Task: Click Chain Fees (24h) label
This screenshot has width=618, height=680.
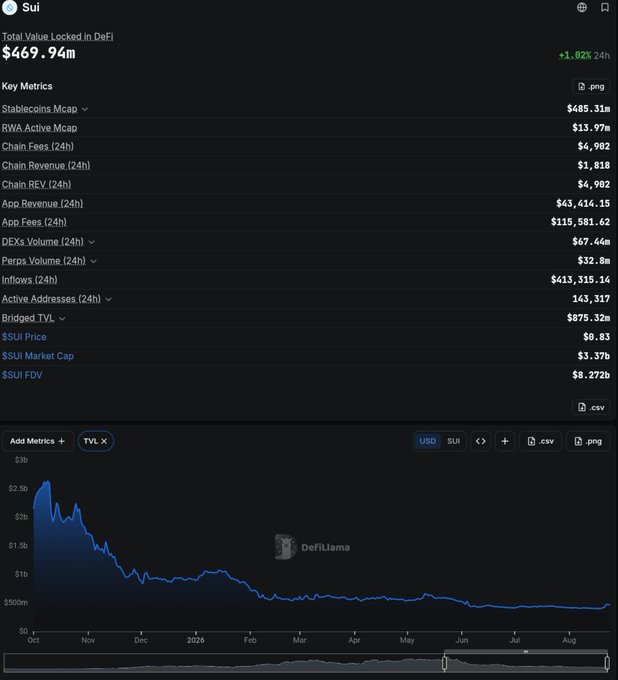Action: (38, 147)
